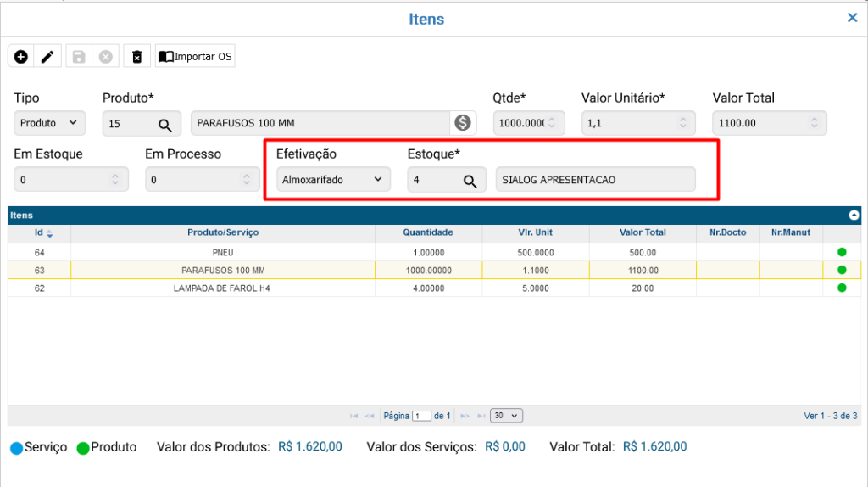
Task: Click the pencil edit icon
Action: (47, 57)
